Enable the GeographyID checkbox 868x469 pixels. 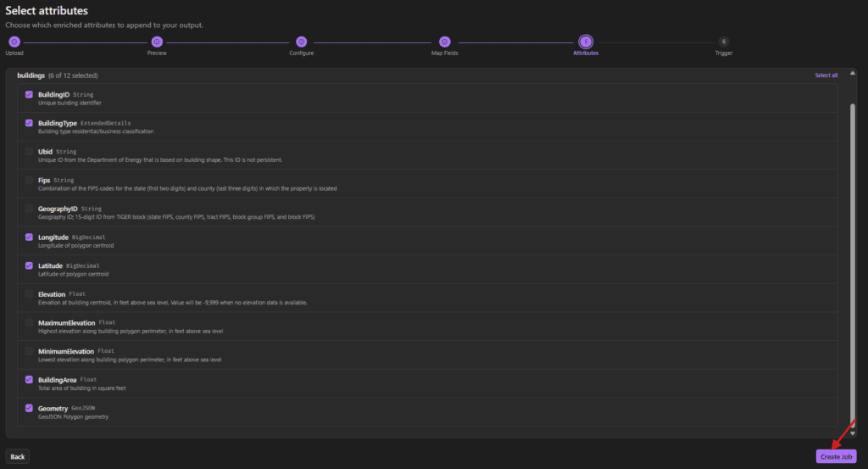click(29, 209)
